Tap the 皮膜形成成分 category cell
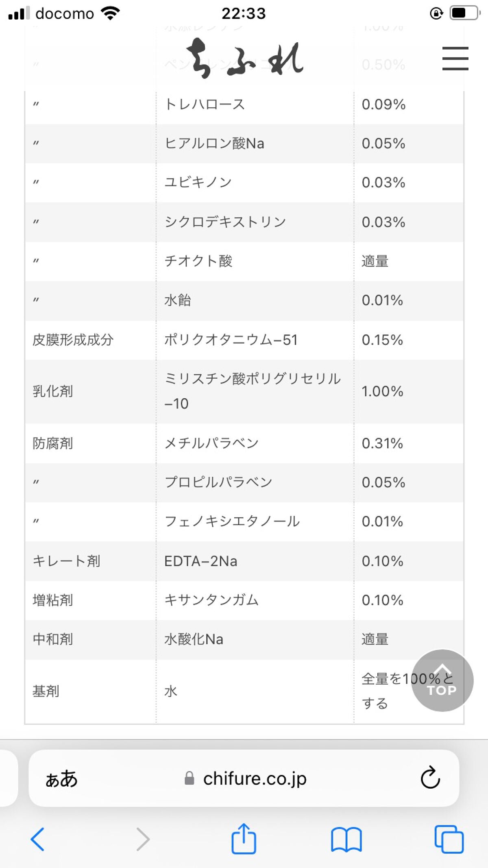The width and height of the screenshot is (488, 868). pyautogui.click(x=73, y=340)
